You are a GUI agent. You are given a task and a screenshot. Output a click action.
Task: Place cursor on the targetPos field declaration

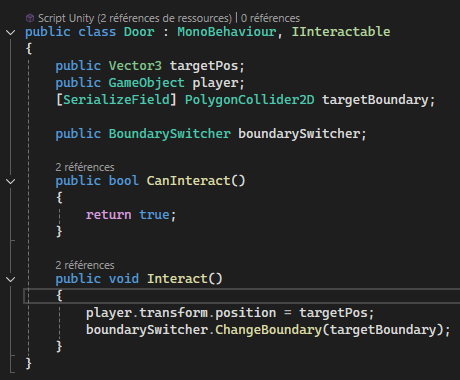click(x=204, y=66)
